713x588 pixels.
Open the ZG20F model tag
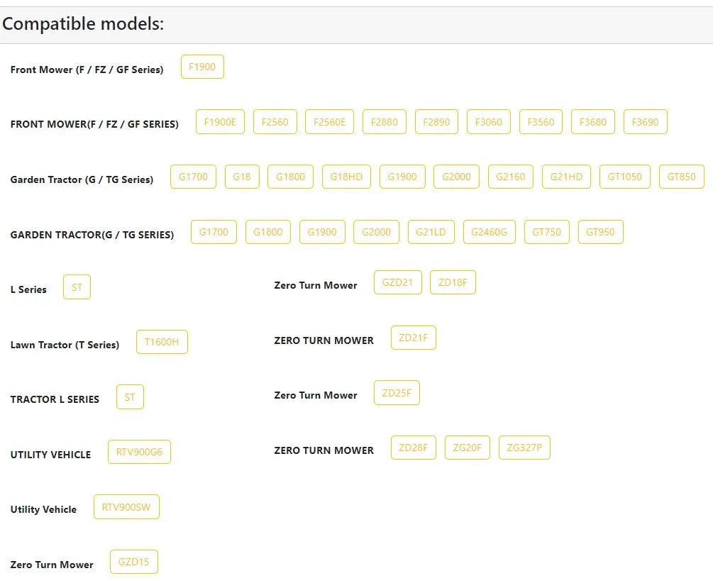(468, 448)
